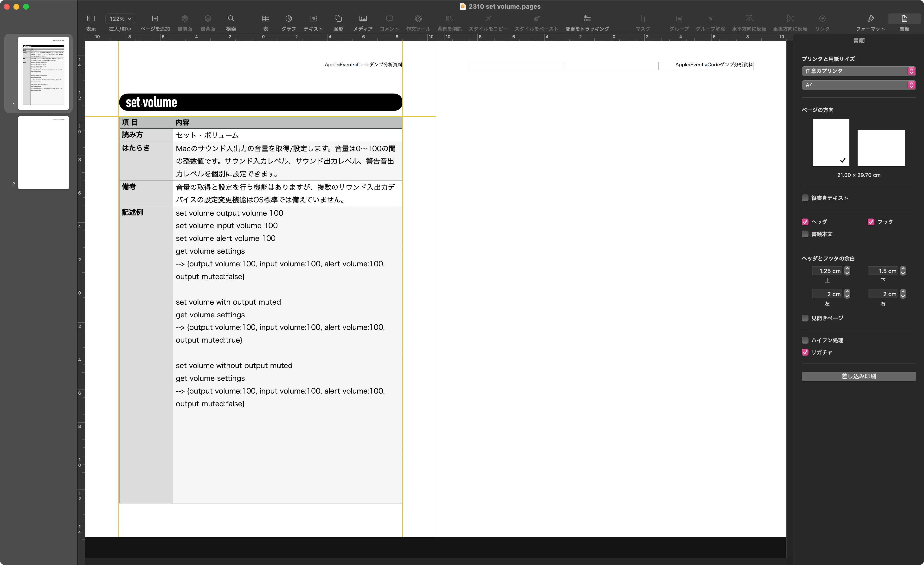Open the 表示 view options icon
Viewport: 924px width, 565px height.
coord(91,19)
